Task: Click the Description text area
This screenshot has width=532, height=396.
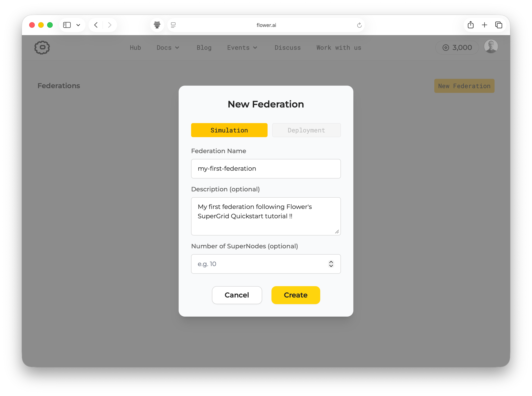Action: [266, 216]
